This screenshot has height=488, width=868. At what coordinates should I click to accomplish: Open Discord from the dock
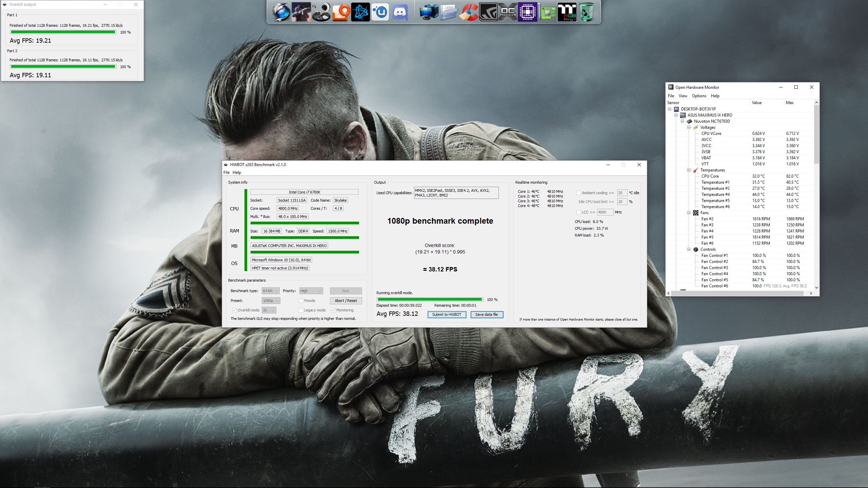tap(400, 12)
